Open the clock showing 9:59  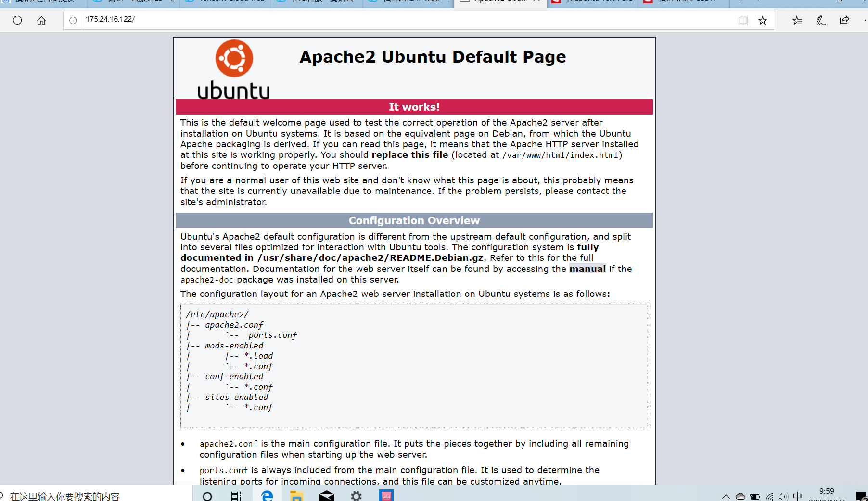(x=827, y=491)
